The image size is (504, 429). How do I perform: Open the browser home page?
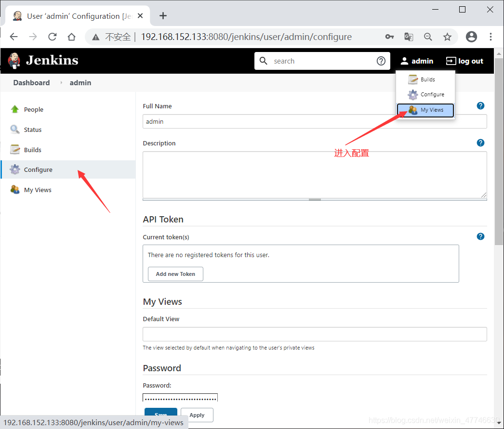click(x=72, y=37)
